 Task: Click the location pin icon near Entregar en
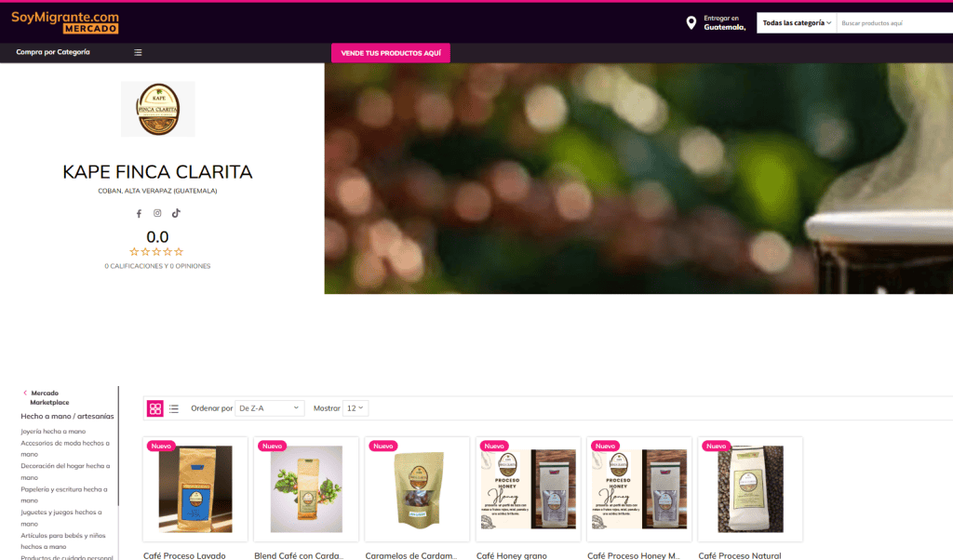pos(690,21)
